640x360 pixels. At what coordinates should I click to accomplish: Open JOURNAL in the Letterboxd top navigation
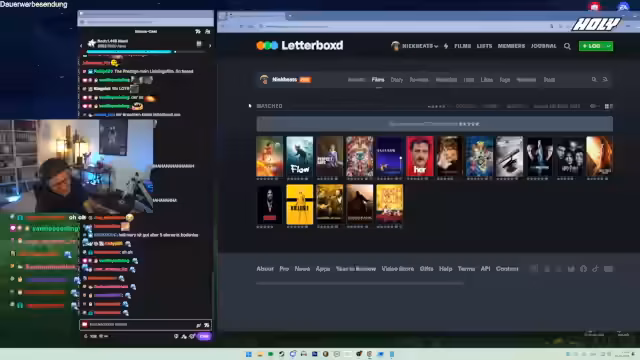[543, 46]
